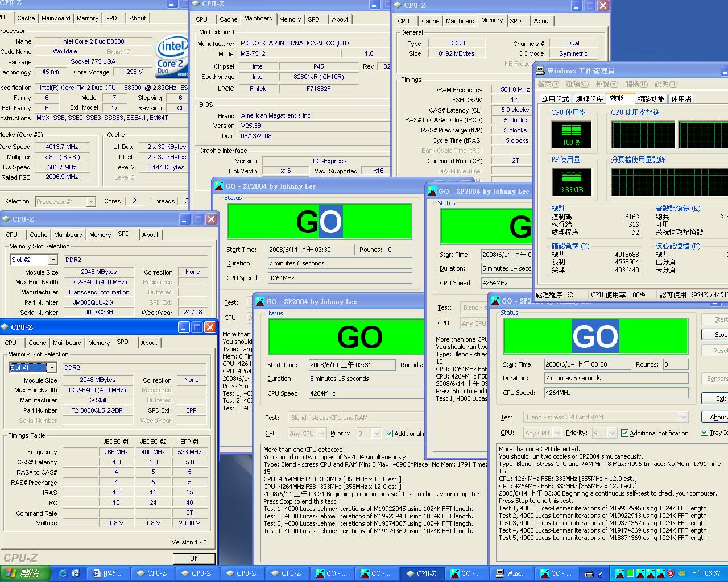Open Task Manager 處理程序 tab
Screen dimensions: 728x582
[x=589, y=99]
